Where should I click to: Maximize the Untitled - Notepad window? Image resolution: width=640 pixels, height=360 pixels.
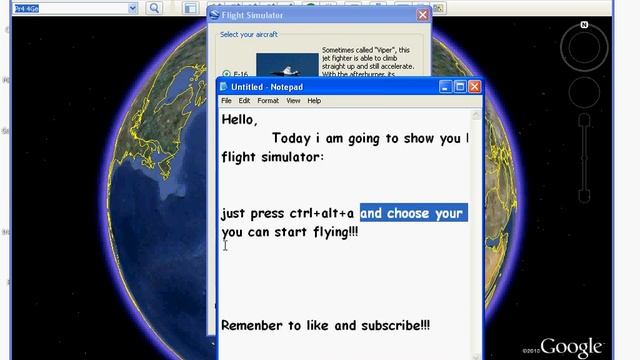coord(460,87)
